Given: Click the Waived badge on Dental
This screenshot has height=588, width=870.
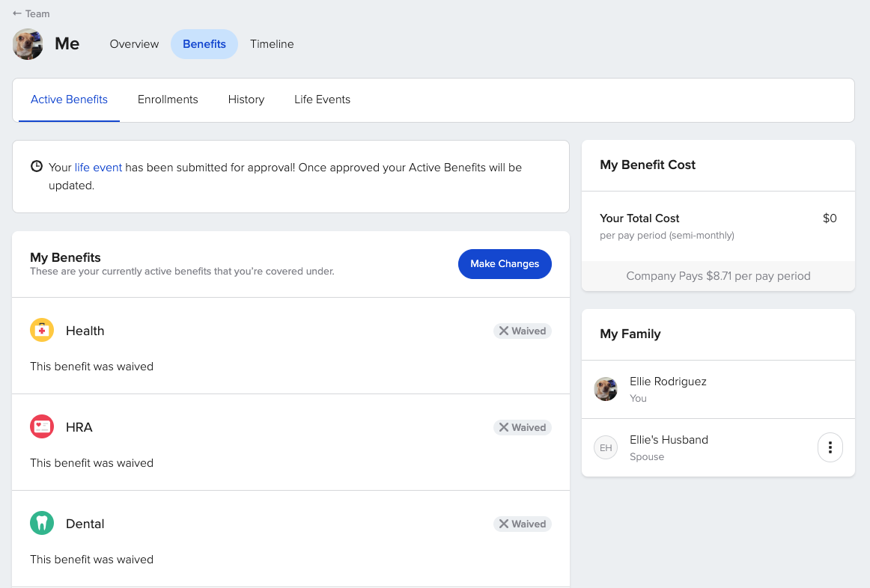Looking at the screenshot, I should pos(522,524).
